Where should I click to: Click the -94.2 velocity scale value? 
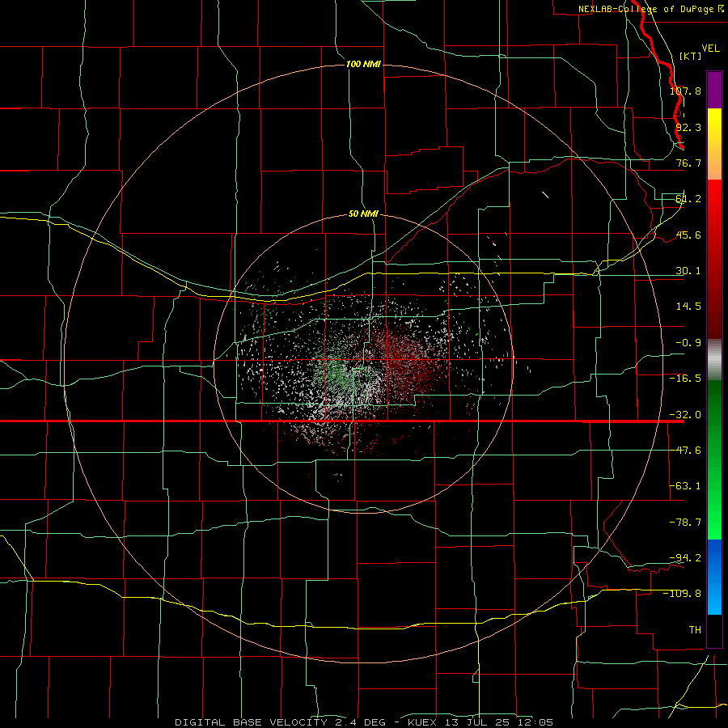click(x=685, y=558)
